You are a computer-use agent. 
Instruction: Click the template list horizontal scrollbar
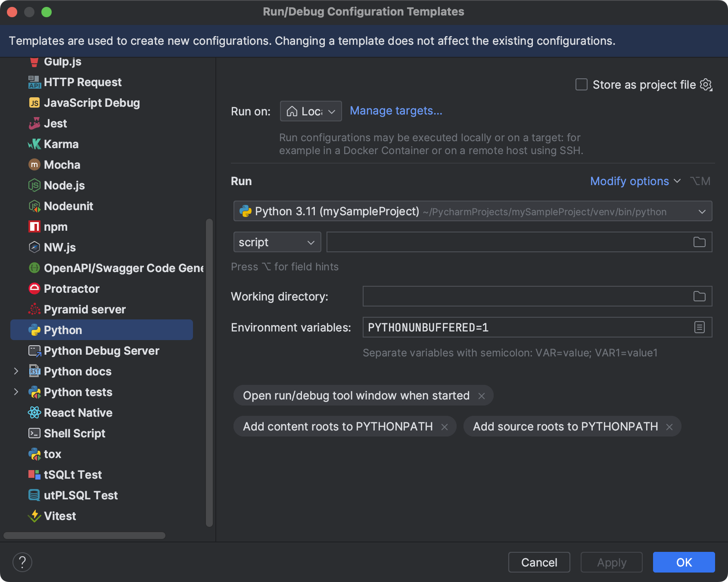[x=84, y=536]
